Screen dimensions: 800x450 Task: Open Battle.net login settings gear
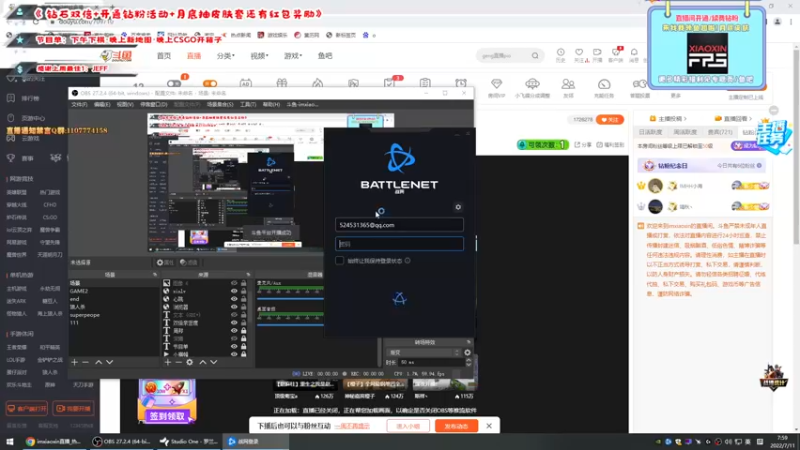[x=458, y=207]
